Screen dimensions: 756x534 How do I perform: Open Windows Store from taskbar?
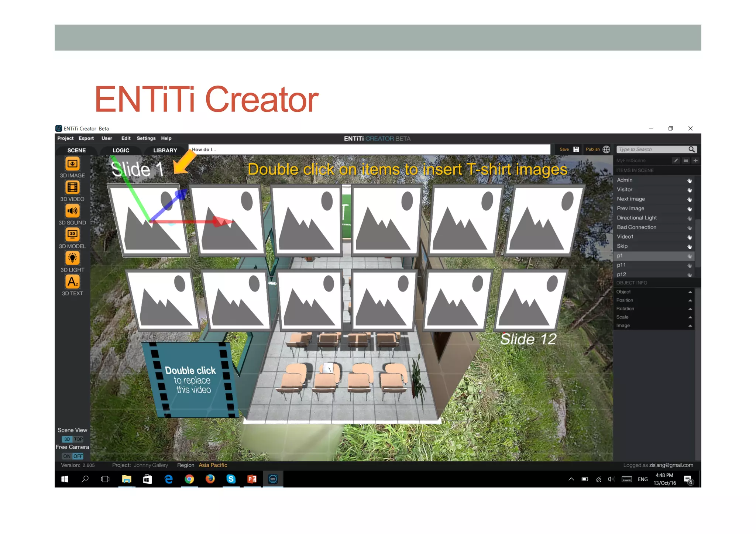(147, 479)
